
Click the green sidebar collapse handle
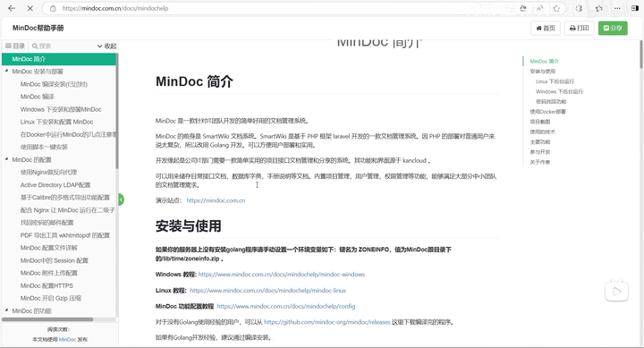click(121, 199)
